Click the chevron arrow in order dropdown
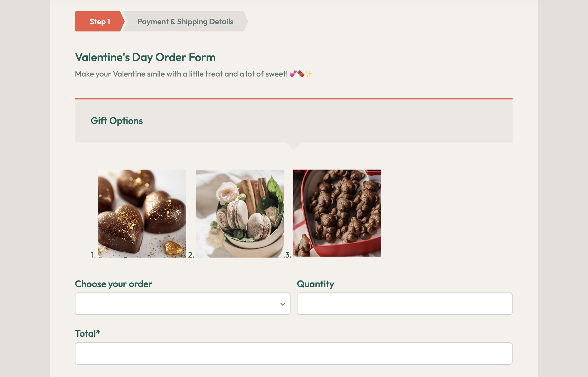The width and height of the screenshot is (588, 377). [283, 304]
